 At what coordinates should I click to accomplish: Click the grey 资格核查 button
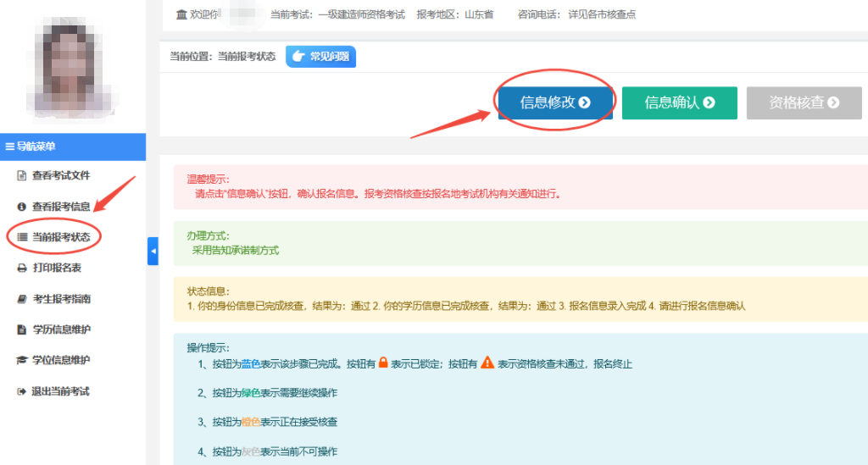tap(804, 102)
